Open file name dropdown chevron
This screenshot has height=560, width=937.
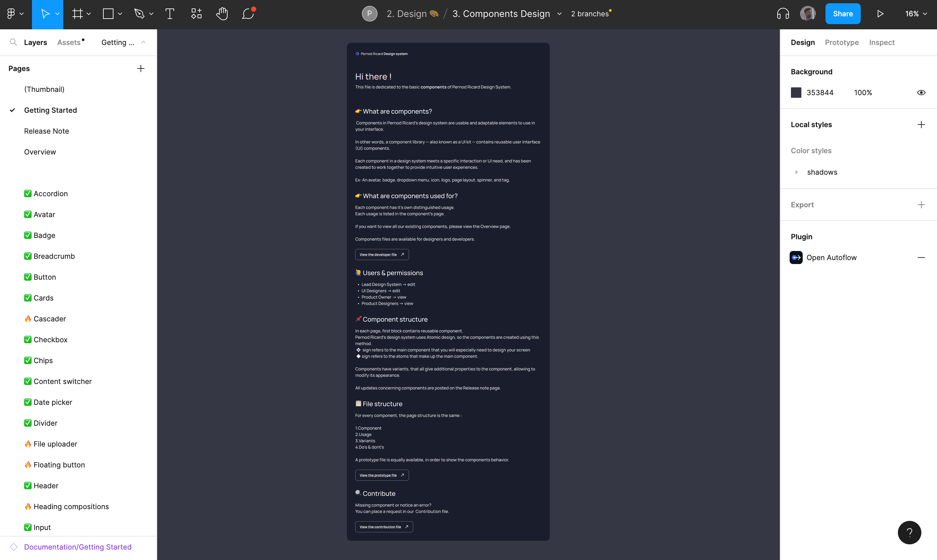tap(559, 14)
